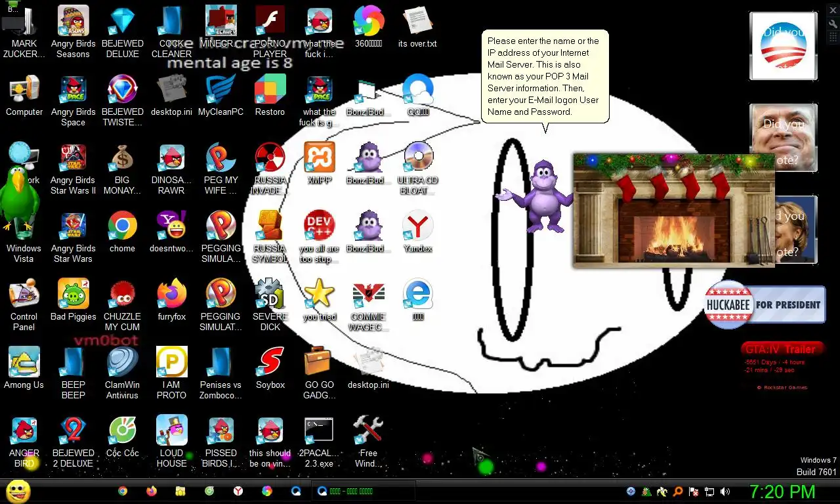
Task: Open the Computer desktop icon
Action: point(24,95)
